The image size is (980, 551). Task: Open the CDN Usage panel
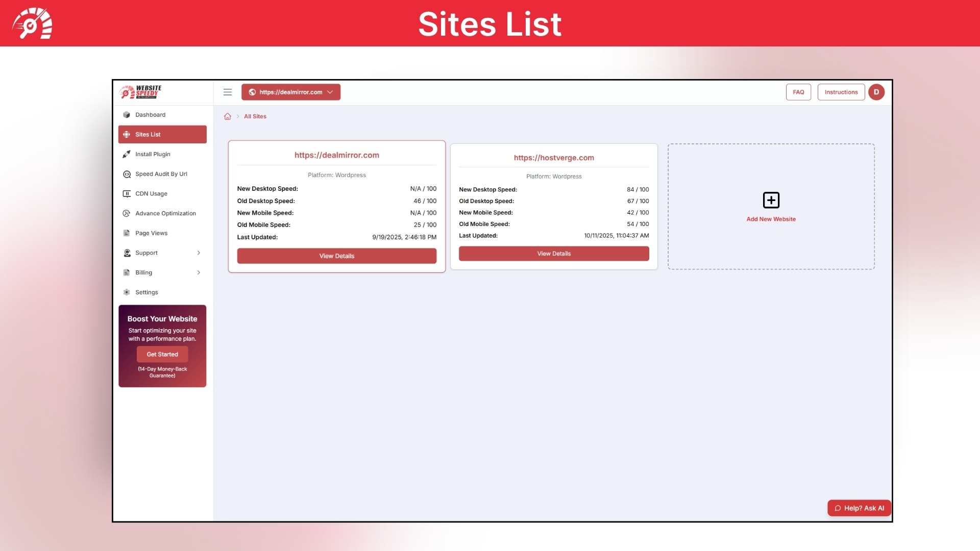(152, 193)
